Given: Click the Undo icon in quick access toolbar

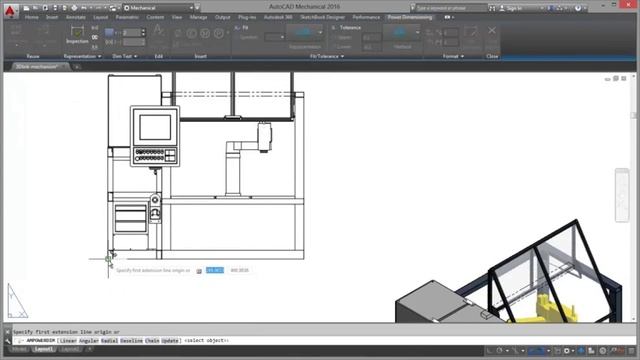Looking at the screenshot, I should [x=84, y=8].
